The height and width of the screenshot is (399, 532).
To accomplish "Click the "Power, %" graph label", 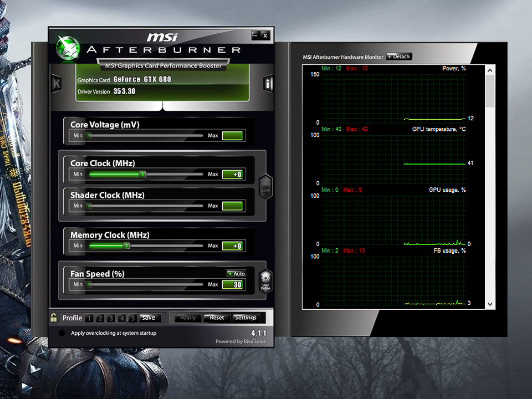I will click(454, 69).
